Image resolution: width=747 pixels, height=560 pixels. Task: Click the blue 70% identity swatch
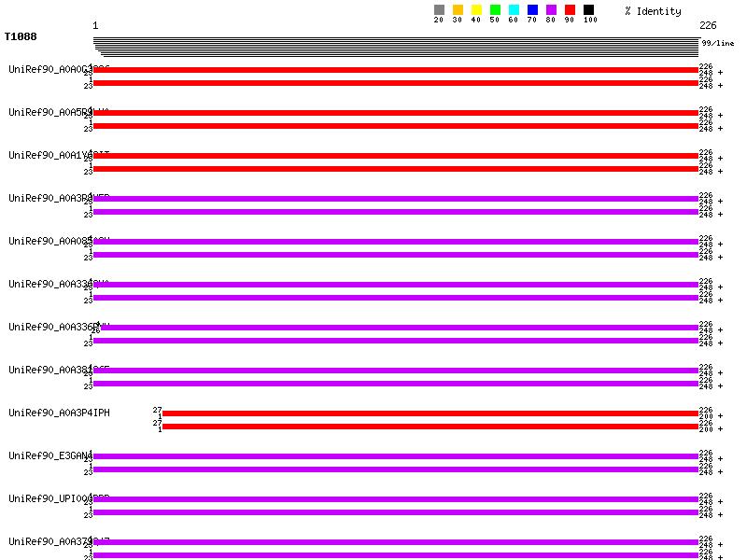point(532,10)
